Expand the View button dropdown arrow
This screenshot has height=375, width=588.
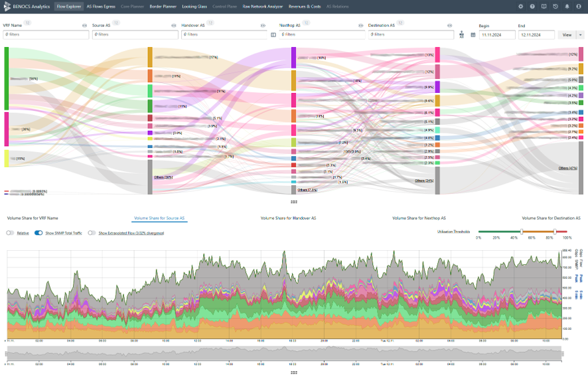point(581,35)
